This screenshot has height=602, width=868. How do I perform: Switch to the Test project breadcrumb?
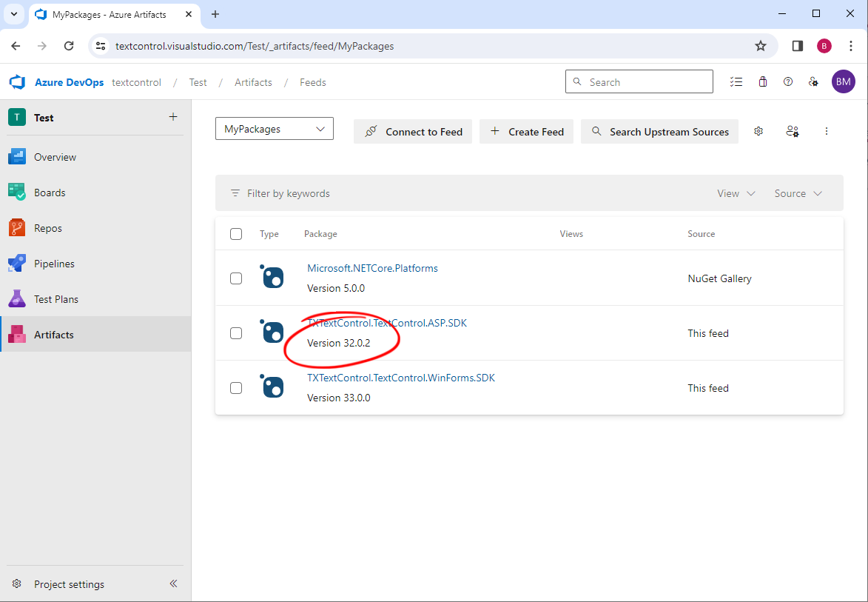point(198,82)
